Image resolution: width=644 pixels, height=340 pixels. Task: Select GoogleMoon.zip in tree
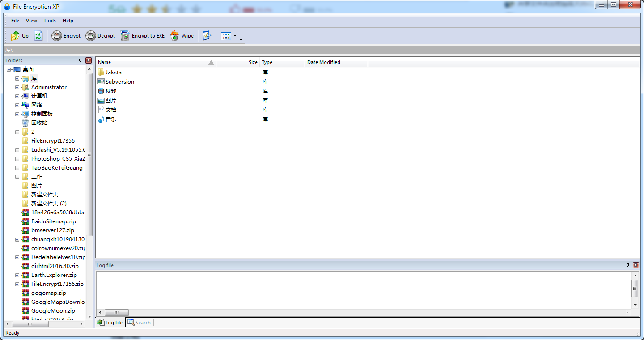tap(53, 310)
